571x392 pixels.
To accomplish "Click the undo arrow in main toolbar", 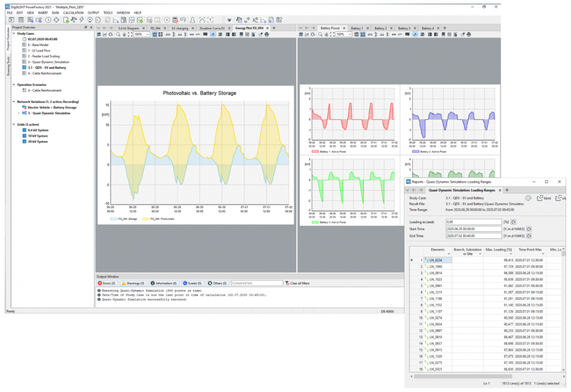I will point(183,20).
